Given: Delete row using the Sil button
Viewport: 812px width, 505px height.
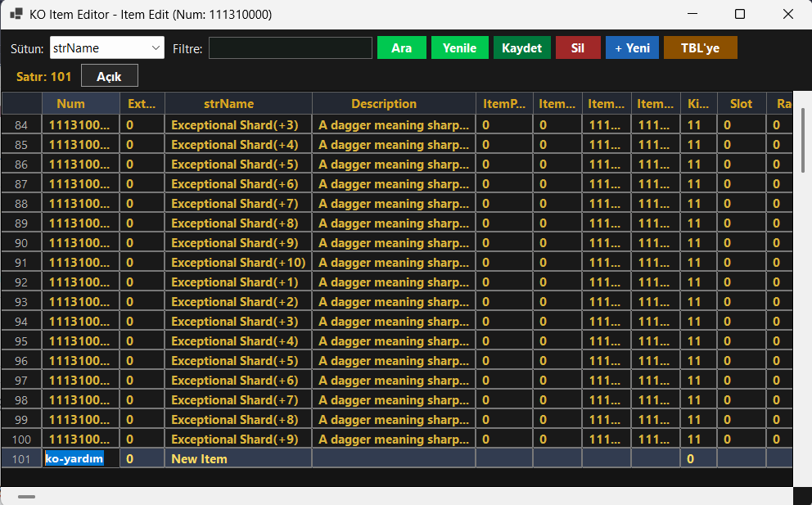Looking at the screenshot, I should (x=578, y=48).
